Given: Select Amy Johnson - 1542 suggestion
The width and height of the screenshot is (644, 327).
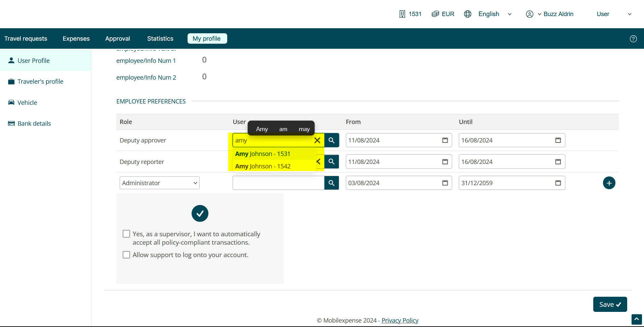Looking at the screenshot, I should point(263,166).
